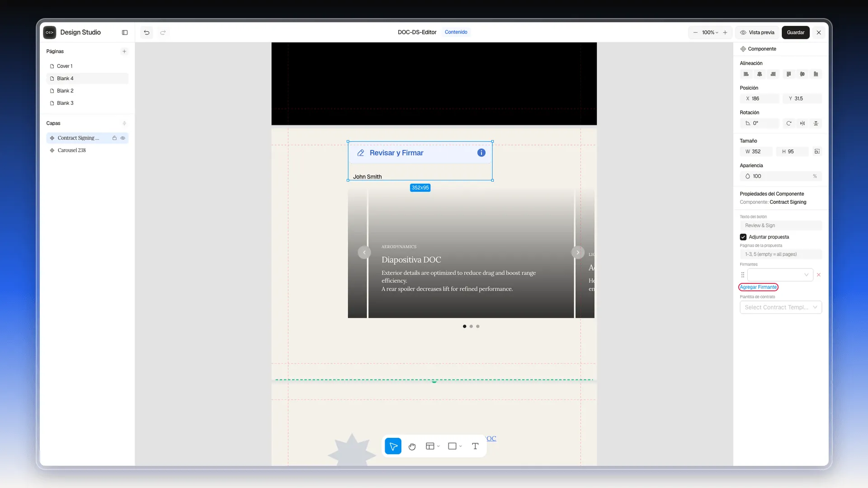Click the Guardar button
868x488 pixels.
coord(796,33)
